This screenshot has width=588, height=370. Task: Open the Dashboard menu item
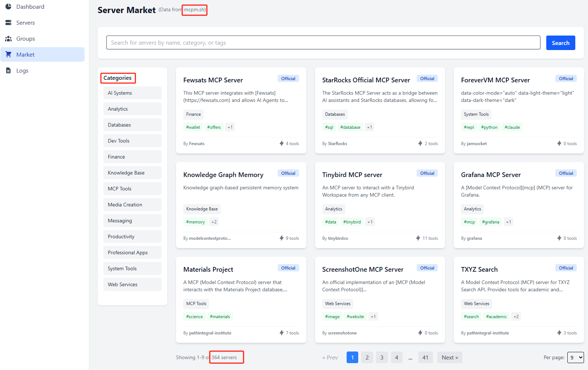pos(42,7)
